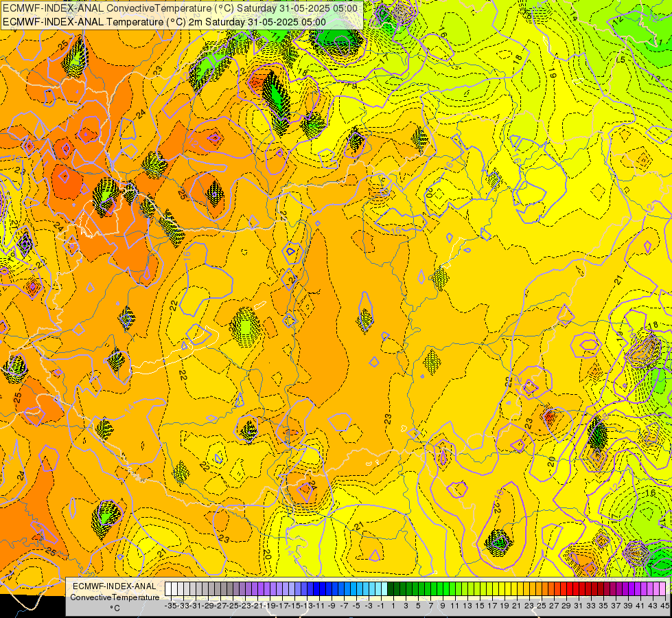Viewport: 672px width, 618px height.
Task: Pick the yellow swatch above legend value 19
Action: (502, 589)
